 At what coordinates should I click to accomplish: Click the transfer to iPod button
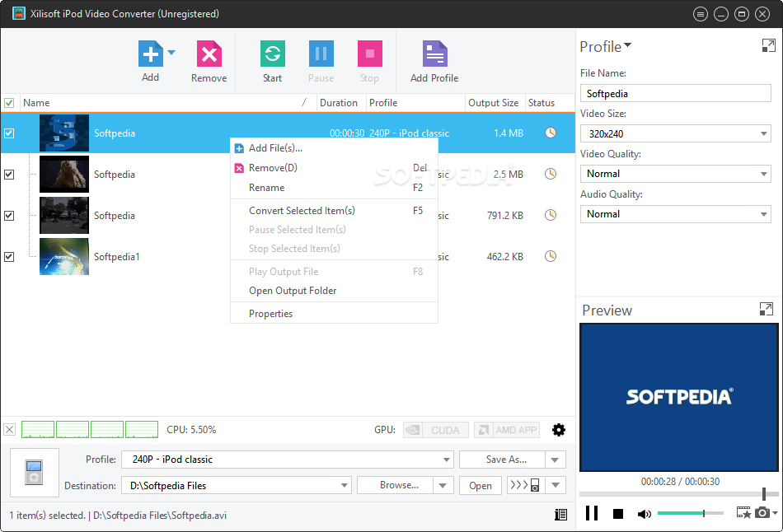pyautogui.click(x=526, y=485)
